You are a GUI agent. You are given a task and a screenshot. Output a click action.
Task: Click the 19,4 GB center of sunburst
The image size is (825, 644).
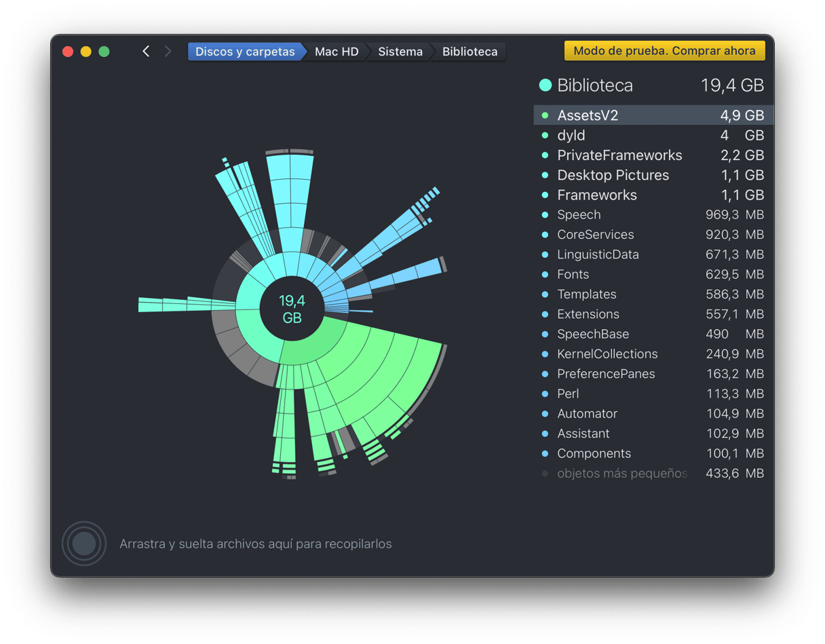tap(292, 309)
